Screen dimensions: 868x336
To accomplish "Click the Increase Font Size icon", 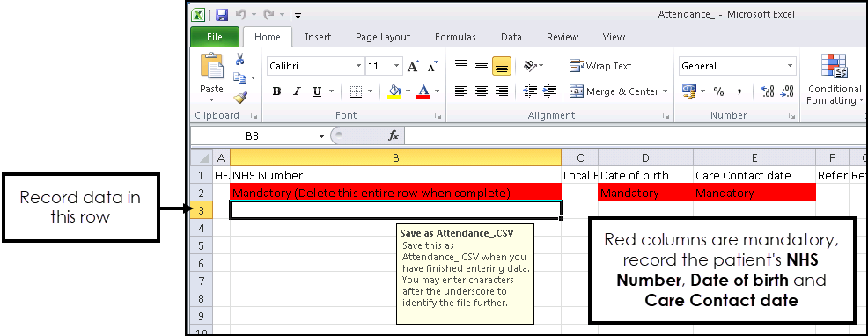I will pos(414,67).
